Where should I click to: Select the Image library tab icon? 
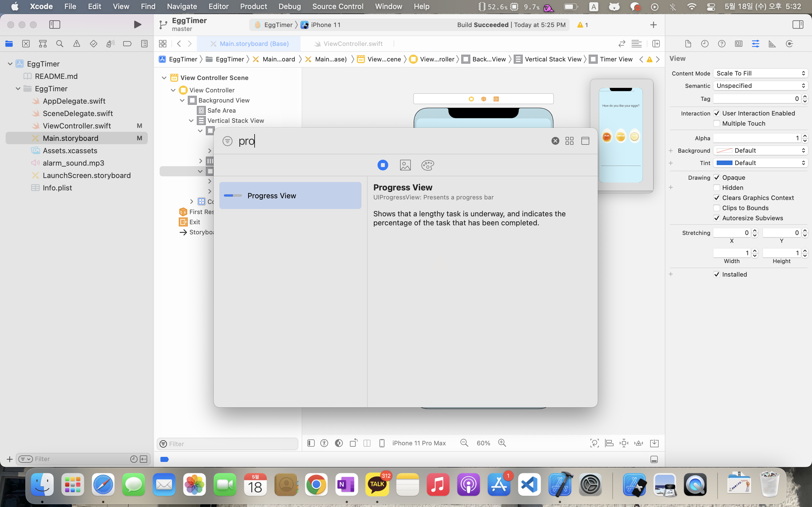click(405, 165)
